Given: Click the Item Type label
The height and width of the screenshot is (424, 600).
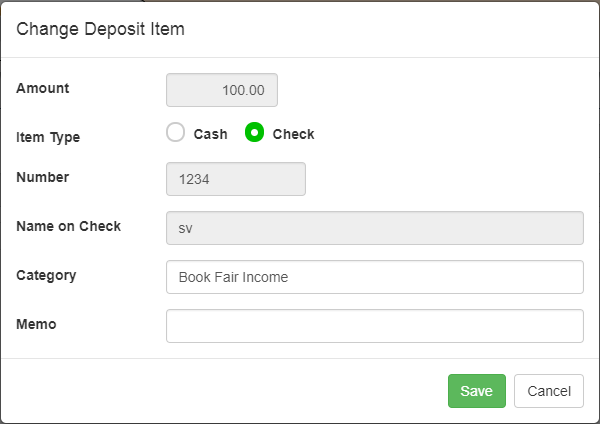Looking at the screenshot, I should [x=48, y=137].
